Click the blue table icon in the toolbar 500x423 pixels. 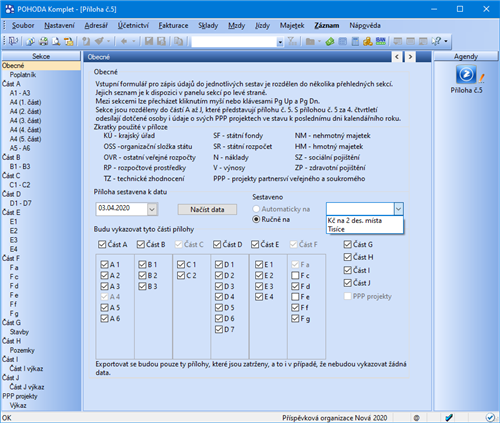click(343, 41)
